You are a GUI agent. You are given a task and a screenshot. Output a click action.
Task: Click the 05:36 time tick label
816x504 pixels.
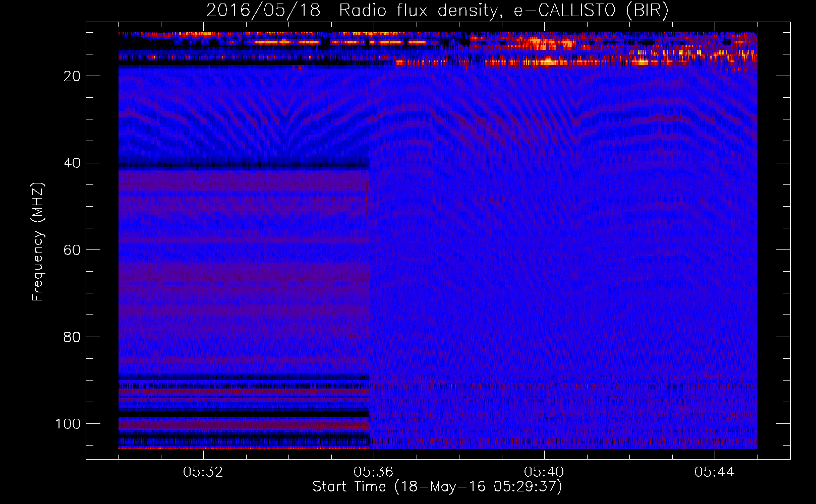pos(374,472)
